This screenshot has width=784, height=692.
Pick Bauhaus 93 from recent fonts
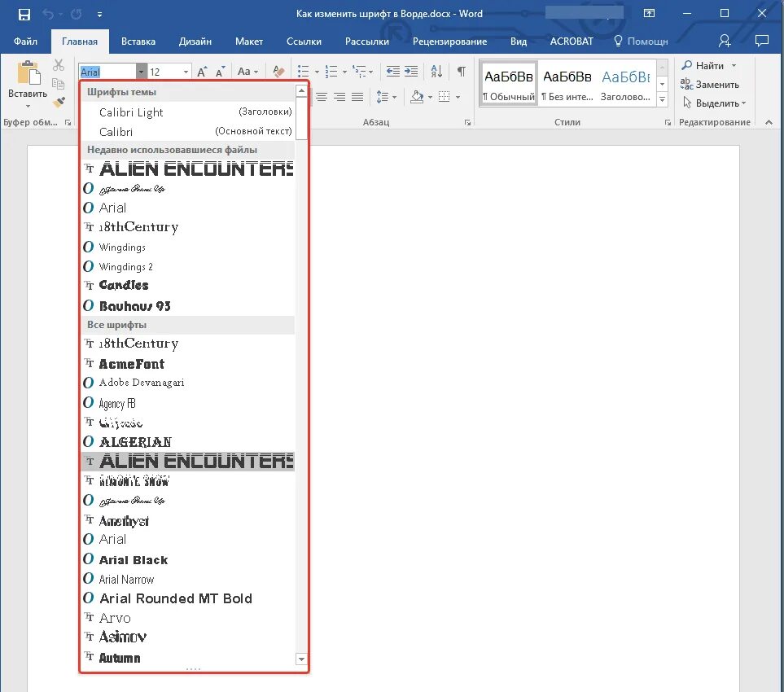[188, 305]
